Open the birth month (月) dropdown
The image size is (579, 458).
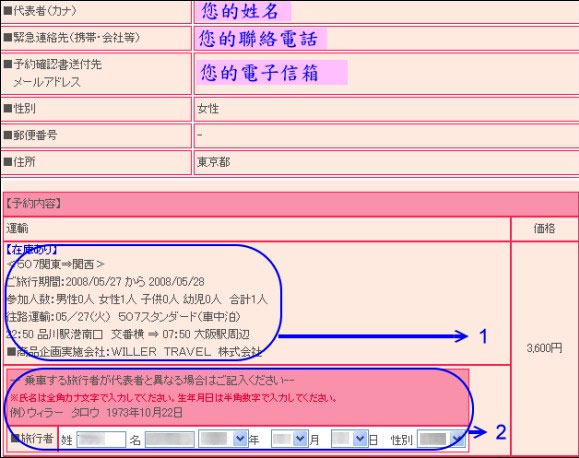coord(289,439)
